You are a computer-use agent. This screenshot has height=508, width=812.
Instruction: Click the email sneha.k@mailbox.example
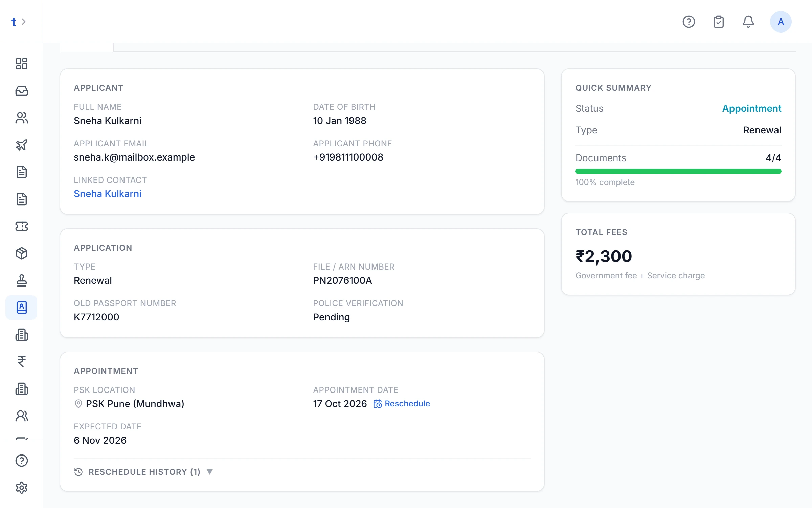(134, 157)
